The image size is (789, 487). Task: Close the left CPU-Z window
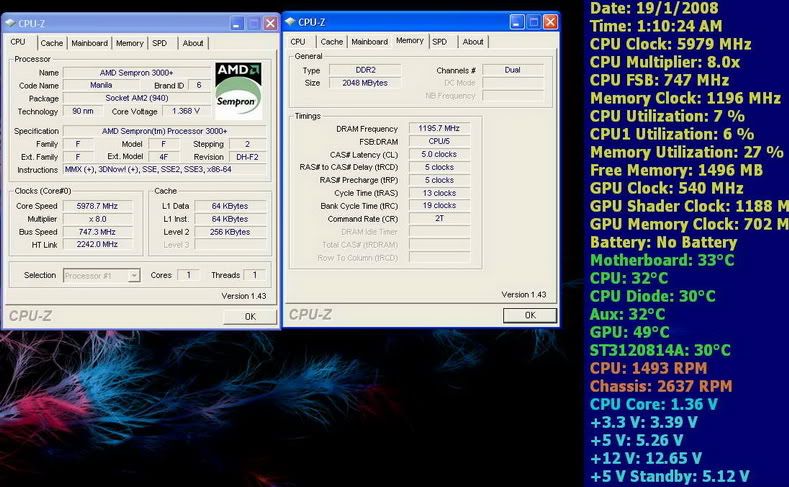[x=270, y=22]
